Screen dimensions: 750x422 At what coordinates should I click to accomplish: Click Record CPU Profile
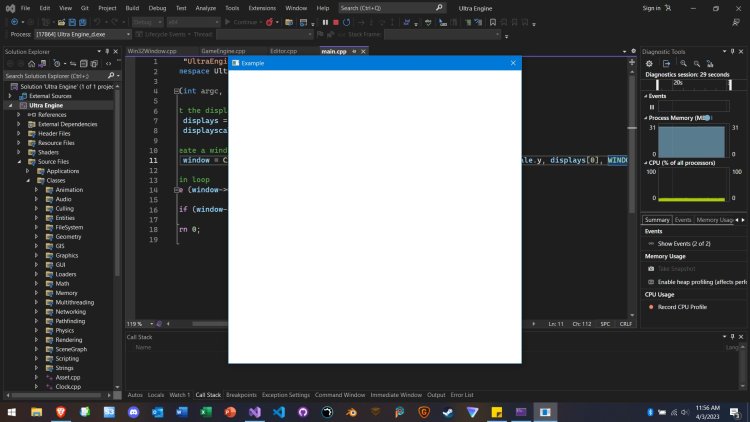[682, 307]
